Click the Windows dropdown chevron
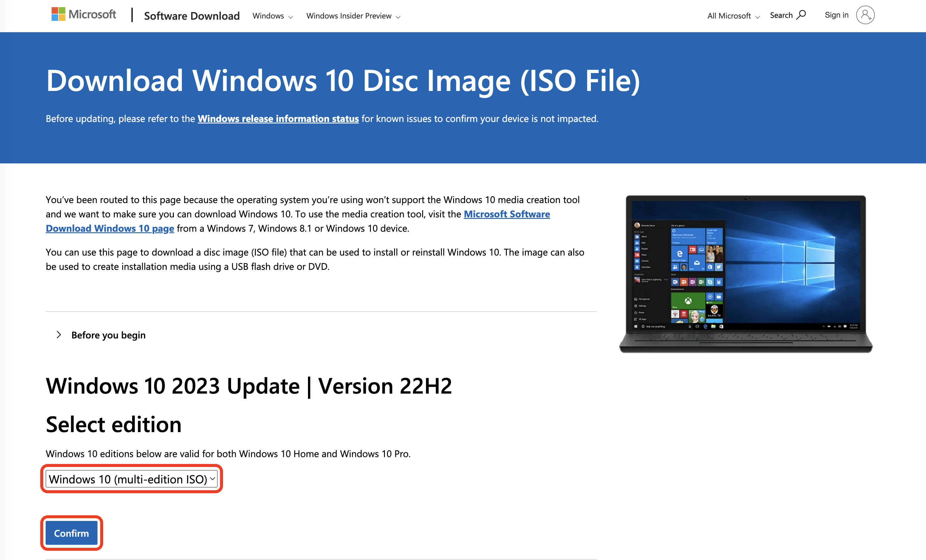926x560 pixels. (x=290, y=16)
